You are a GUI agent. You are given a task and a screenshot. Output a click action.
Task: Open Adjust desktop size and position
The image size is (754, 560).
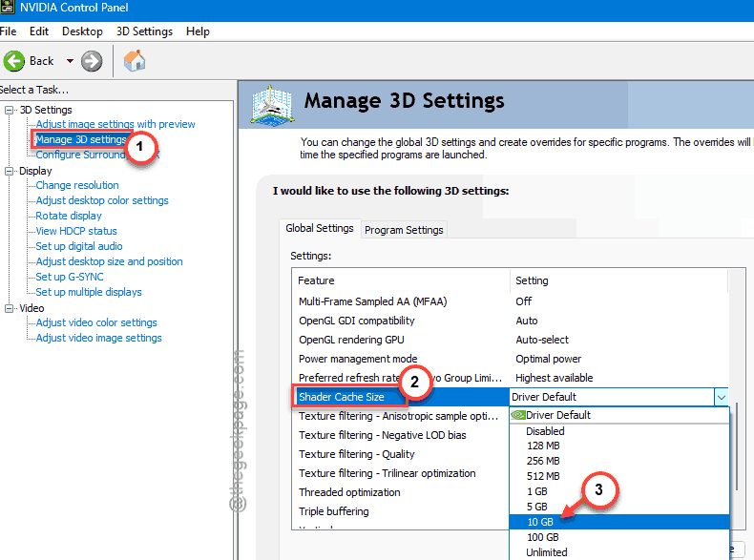click(109, 261)
